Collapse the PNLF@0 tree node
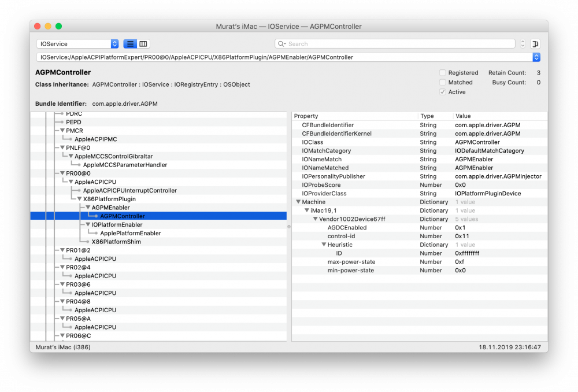This screenshot has width=578, height=392. (x=62, y=147)
